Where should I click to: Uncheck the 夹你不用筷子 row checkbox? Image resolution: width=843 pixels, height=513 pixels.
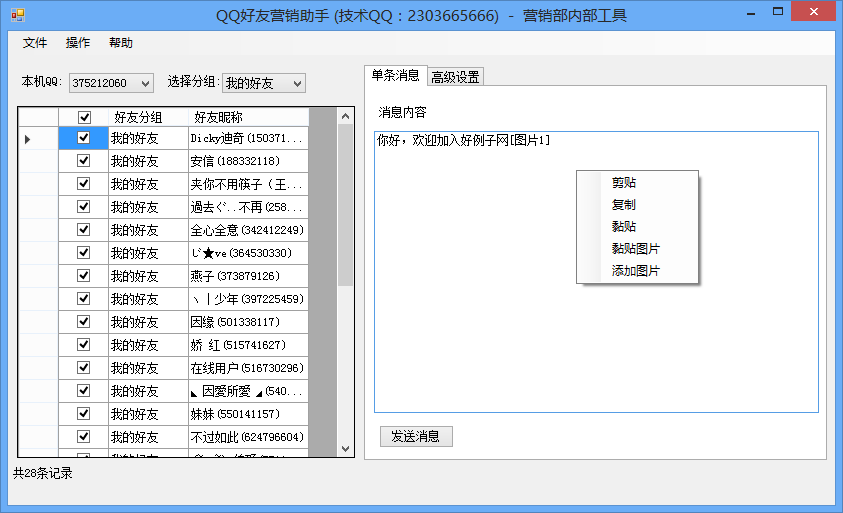tap(83, 184)
